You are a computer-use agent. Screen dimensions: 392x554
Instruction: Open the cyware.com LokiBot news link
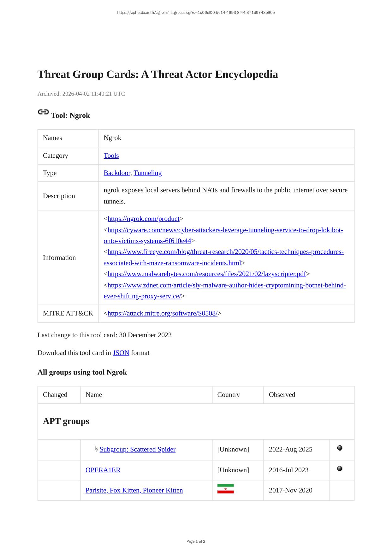225,230
